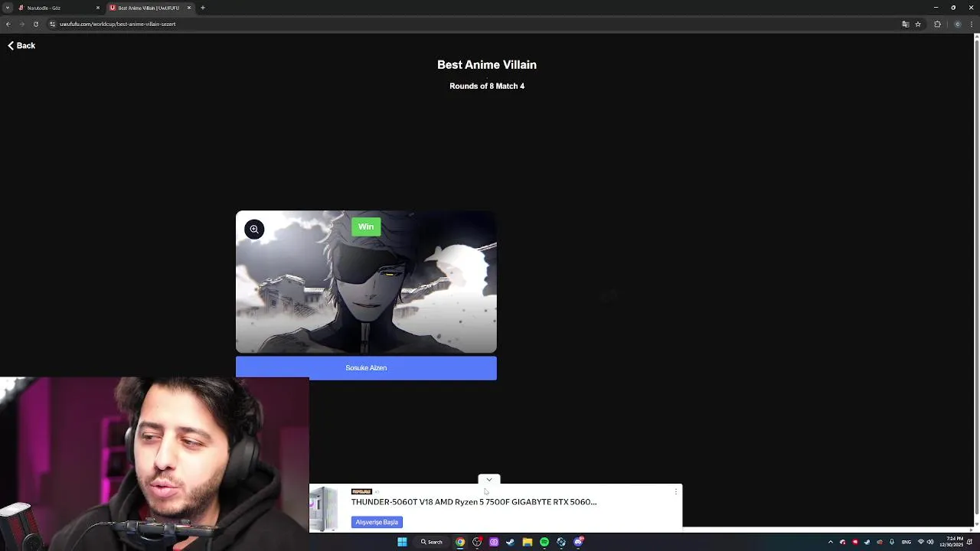Click the Sosuke Aizen picture thumbnail
This screenshot has height=551, width=980.
(x=366, y=282)
